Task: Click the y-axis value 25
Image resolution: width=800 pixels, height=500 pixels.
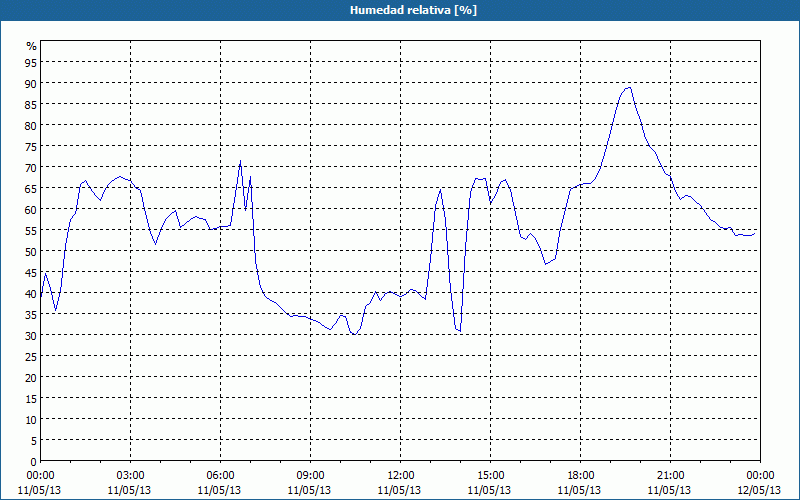Action: (31, 356)
